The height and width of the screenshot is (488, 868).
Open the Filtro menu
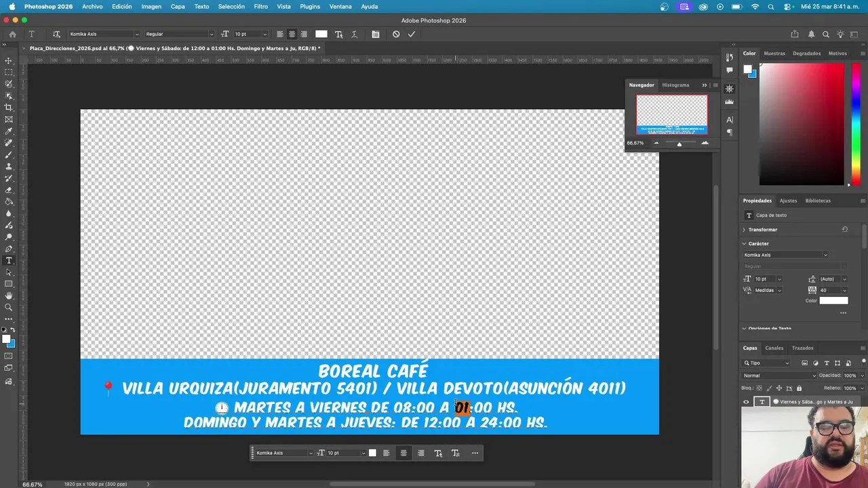click(261, 6)
